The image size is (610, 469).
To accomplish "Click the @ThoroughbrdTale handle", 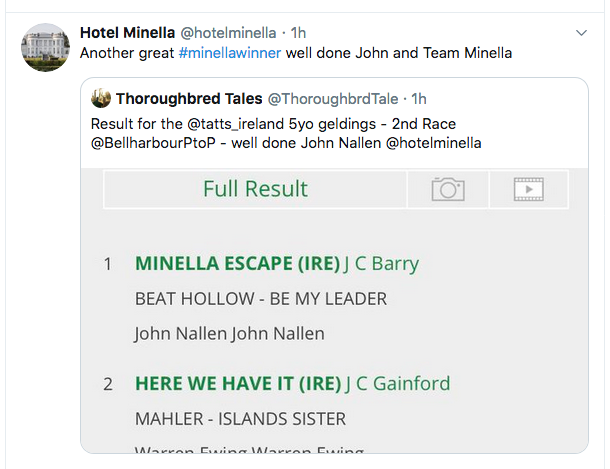I will click(333, 99).
